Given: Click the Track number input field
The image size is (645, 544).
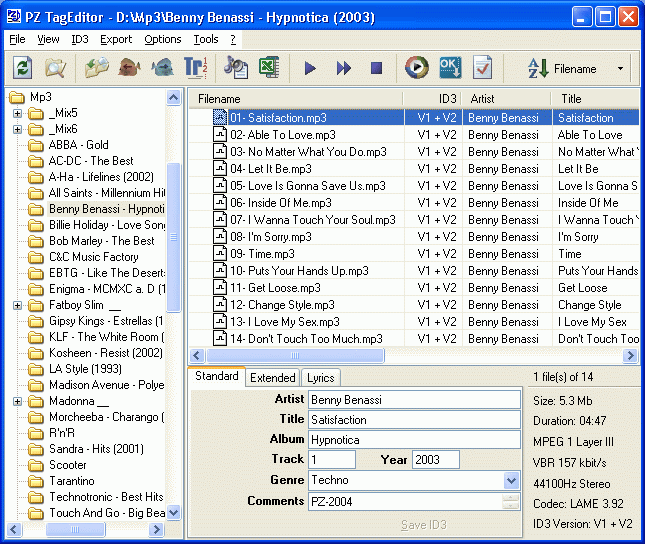Looking at the screenshot, I should pos(332,459).
